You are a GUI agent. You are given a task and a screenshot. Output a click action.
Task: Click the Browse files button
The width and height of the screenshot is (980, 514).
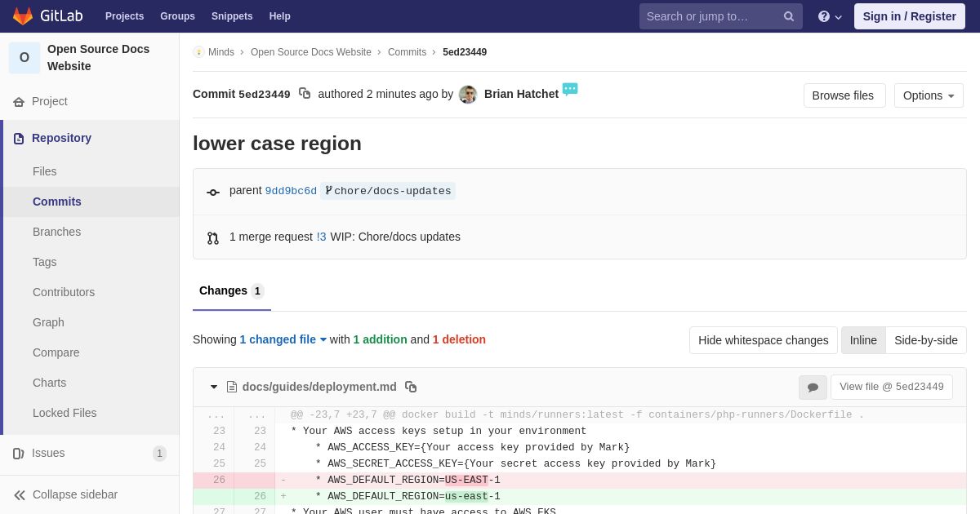844,95
